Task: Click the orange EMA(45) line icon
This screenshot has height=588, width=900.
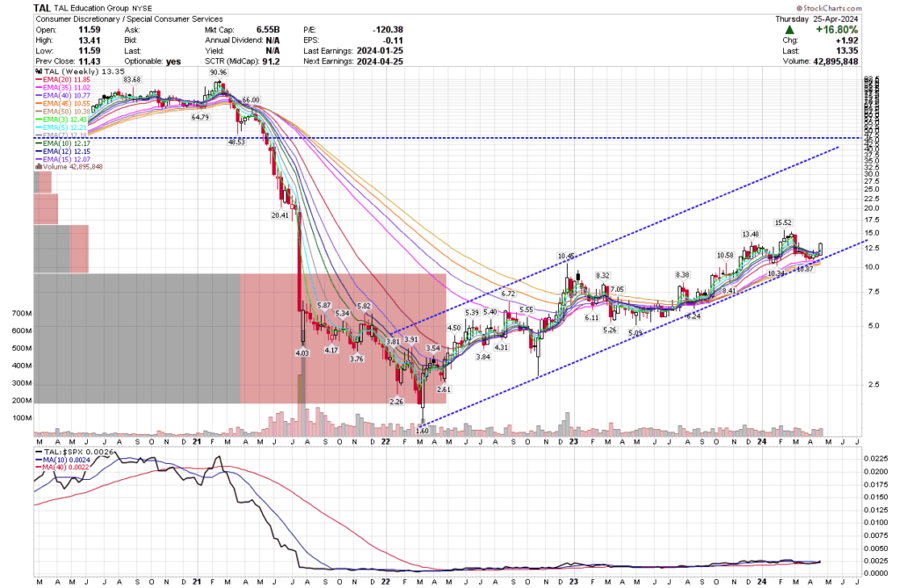Action: 39,103
